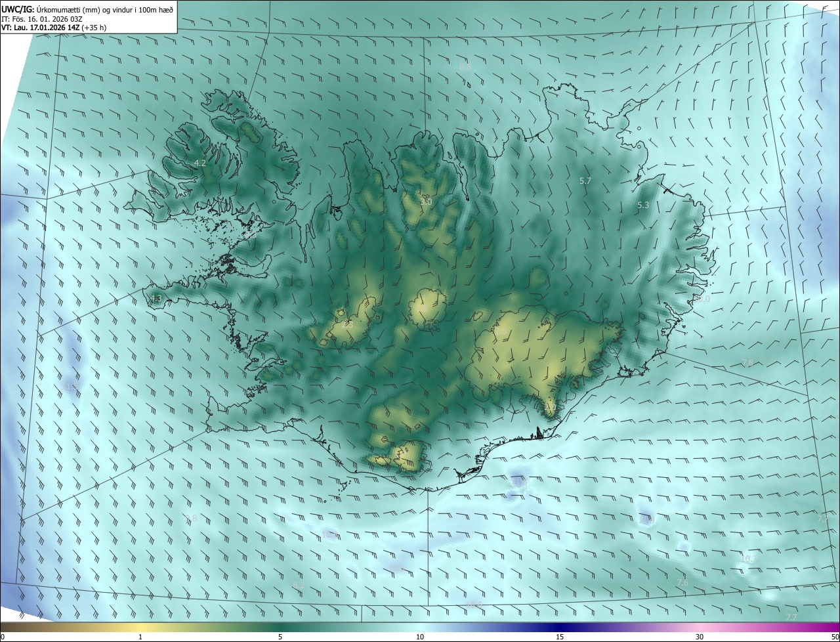The height and width of the screenshot is (642, 840).
Task: Click the colorbar tick labeled 15
Action: coord(560,637)
